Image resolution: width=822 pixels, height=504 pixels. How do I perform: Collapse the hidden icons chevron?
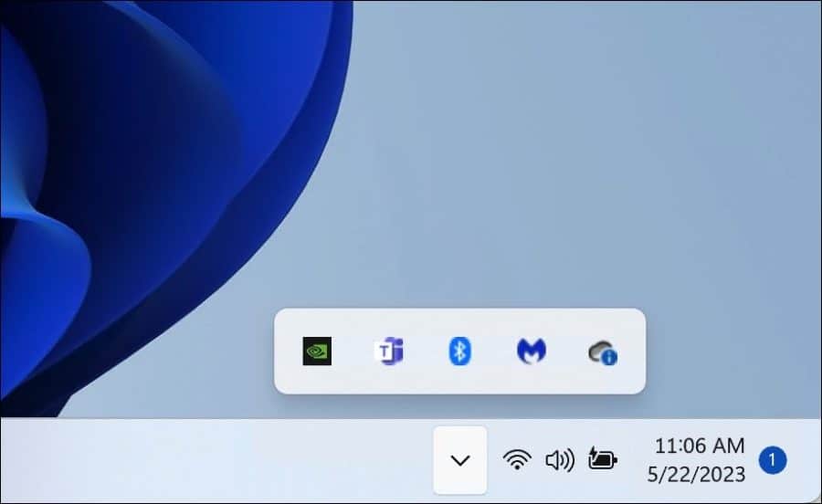(x=459, y=460)
